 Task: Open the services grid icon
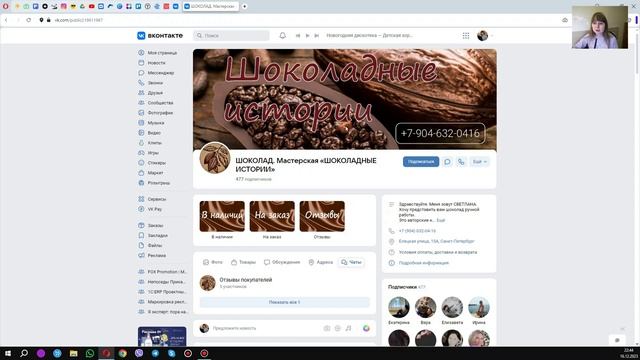click(466, 36)
